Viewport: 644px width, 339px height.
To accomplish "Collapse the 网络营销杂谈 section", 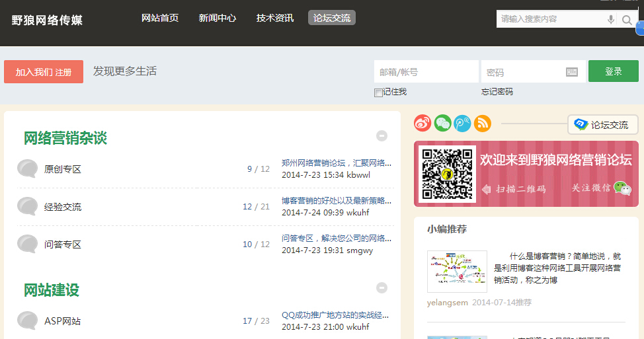I will (x=382, y=136).
